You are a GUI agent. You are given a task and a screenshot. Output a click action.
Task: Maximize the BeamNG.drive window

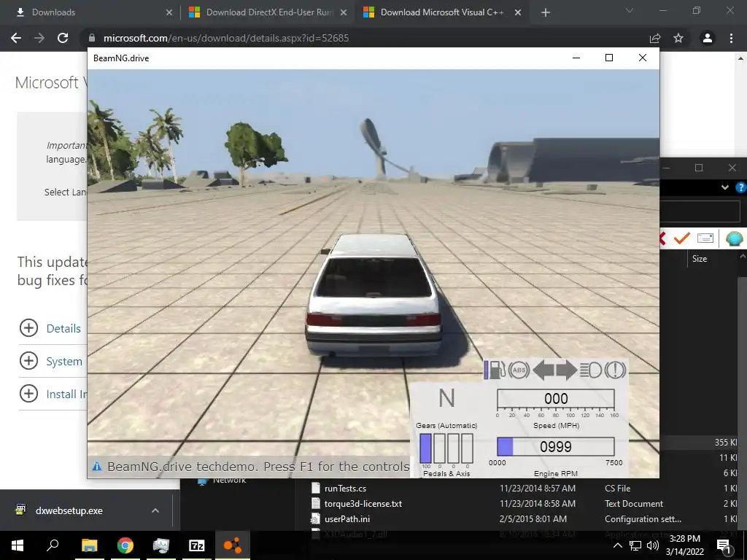click(609, 58)
